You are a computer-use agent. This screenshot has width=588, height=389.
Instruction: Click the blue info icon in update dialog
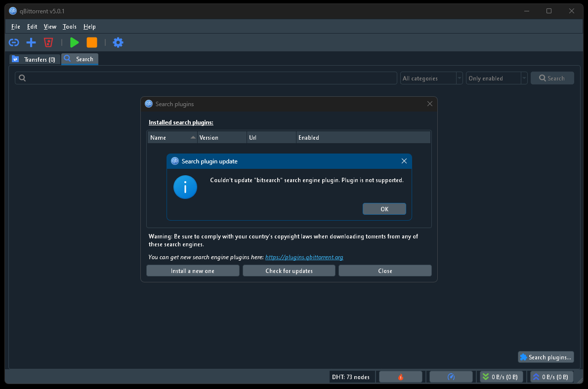(185, 187)
